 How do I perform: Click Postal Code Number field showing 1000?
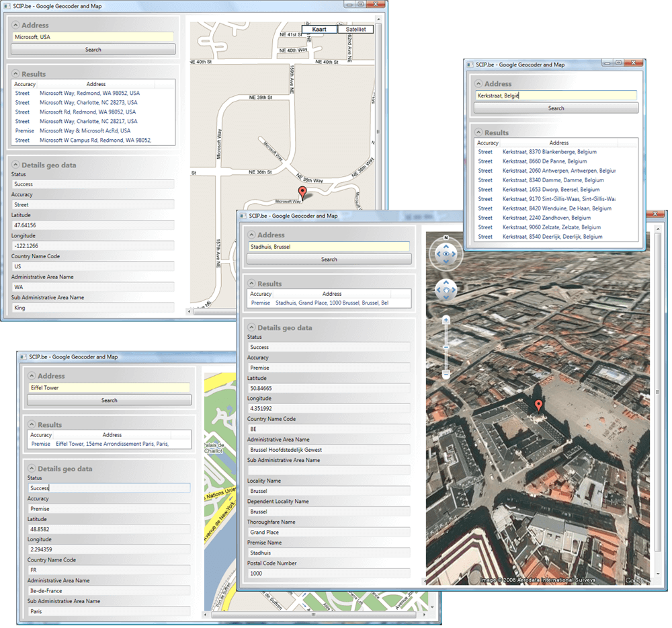click(x=329, y=573)
